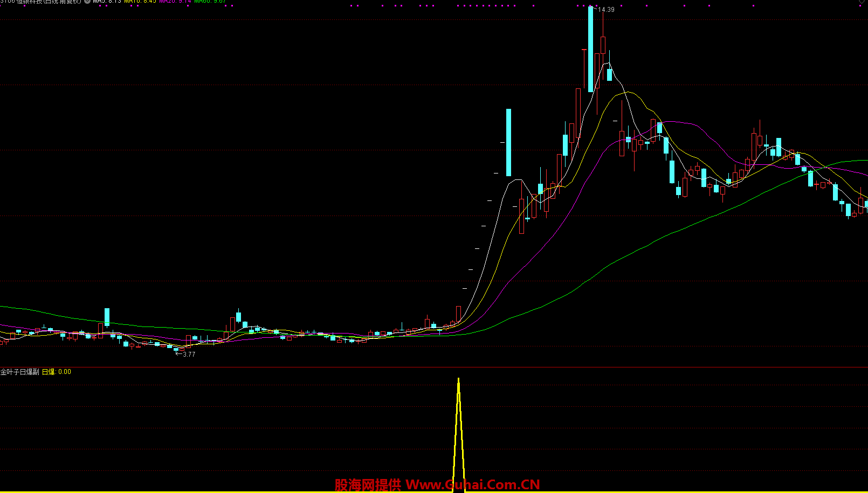Click the 3.77 lowest price label
The width and height of the screenshot is (868, 493).
pyautogui.click(x=189, y=355)
